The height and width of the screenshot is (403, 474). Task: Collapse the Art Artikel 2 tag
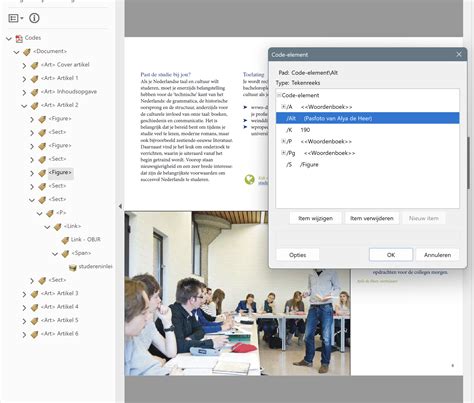24,106
